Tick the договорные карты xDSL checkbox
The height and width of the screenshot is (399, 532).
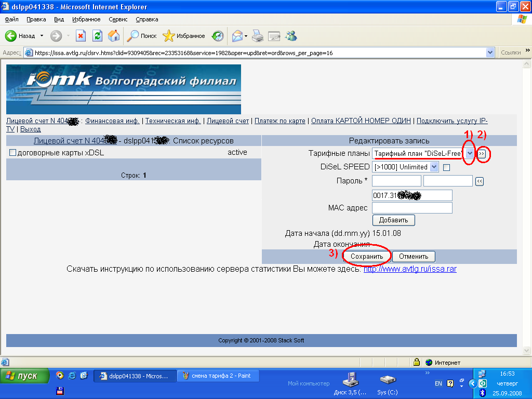12,153
